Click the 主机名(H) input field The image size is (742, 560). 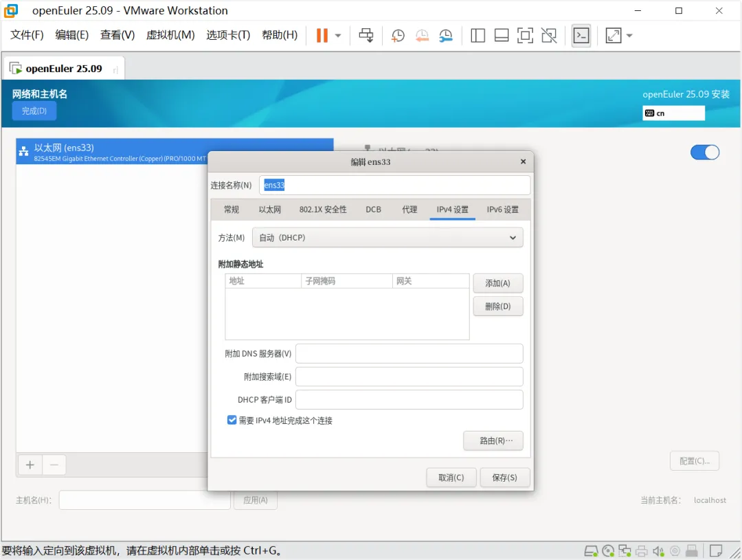click(x=144, y=500)
